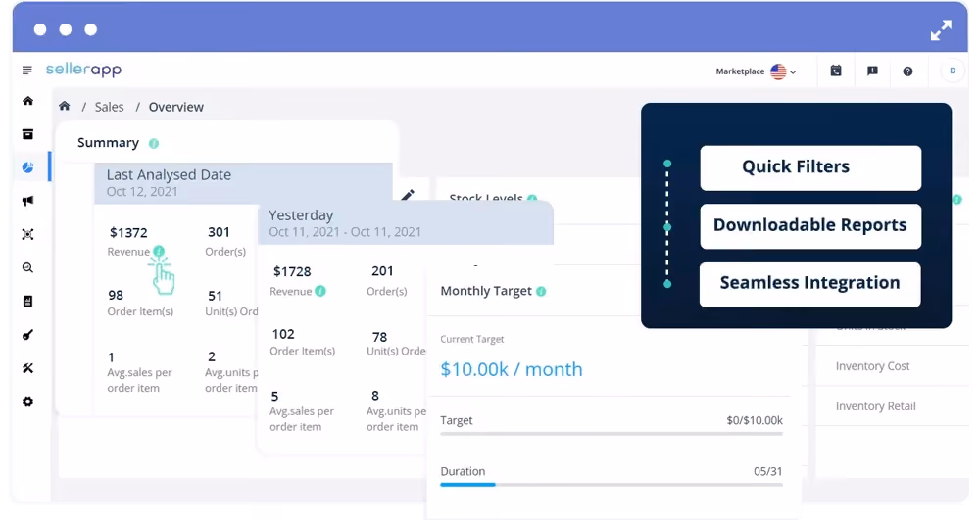The image size is (980, 520).
Task: Click the $1372 revenue value
Action: [128, 233]
